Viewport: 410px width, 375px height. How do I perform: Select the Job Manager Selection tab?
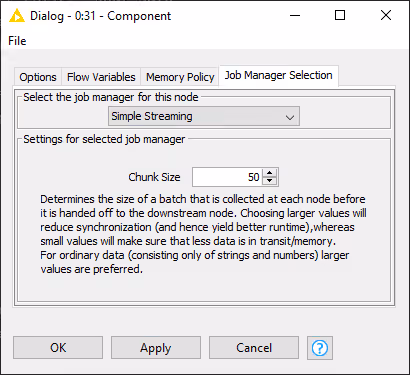click(x=278, y=75)
